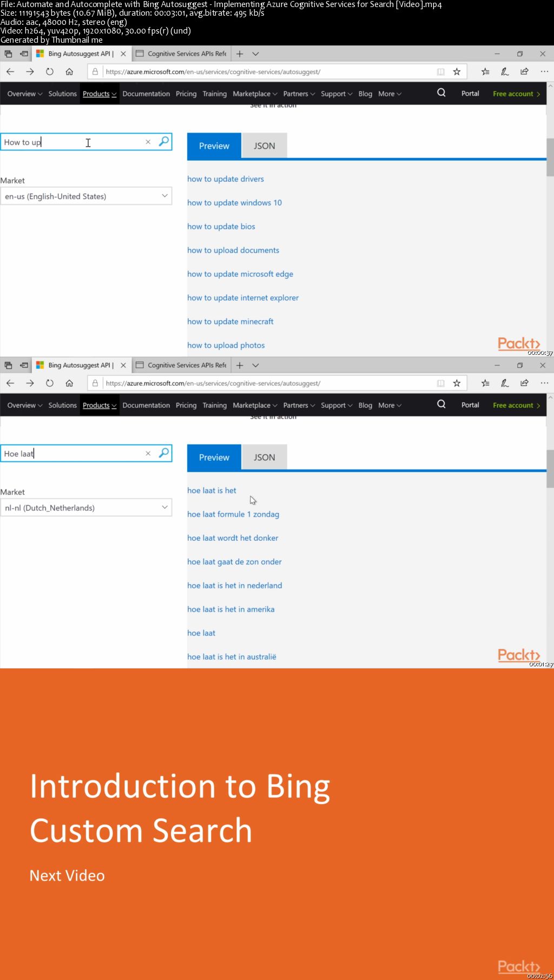Image resolution: width=554 pixels, height=980 pixels.
Task: Click Azure site search magnifier in 'Hoe laat' frame
Action: point(441,405)
